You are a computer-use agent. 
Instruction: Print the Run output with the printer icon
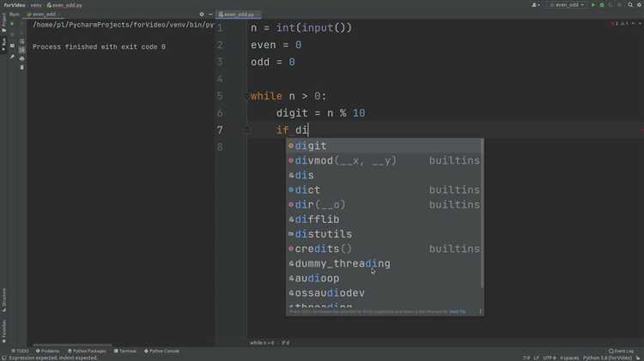click(x=21, y=58)
